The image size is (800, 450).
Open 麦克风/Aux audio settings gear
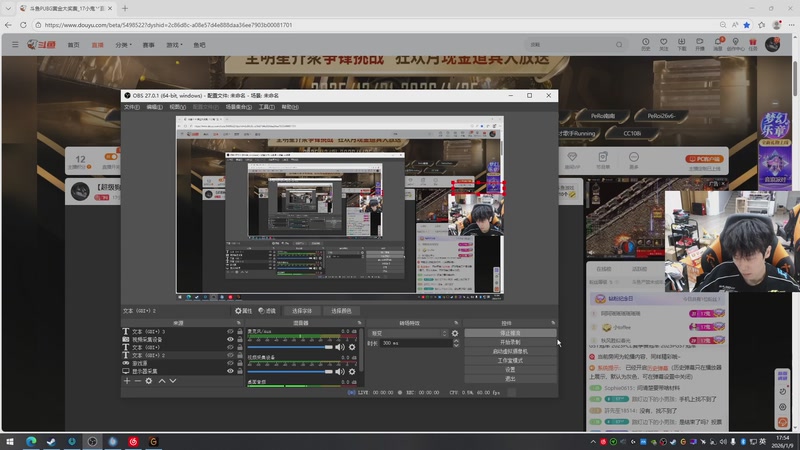(351, 347)
